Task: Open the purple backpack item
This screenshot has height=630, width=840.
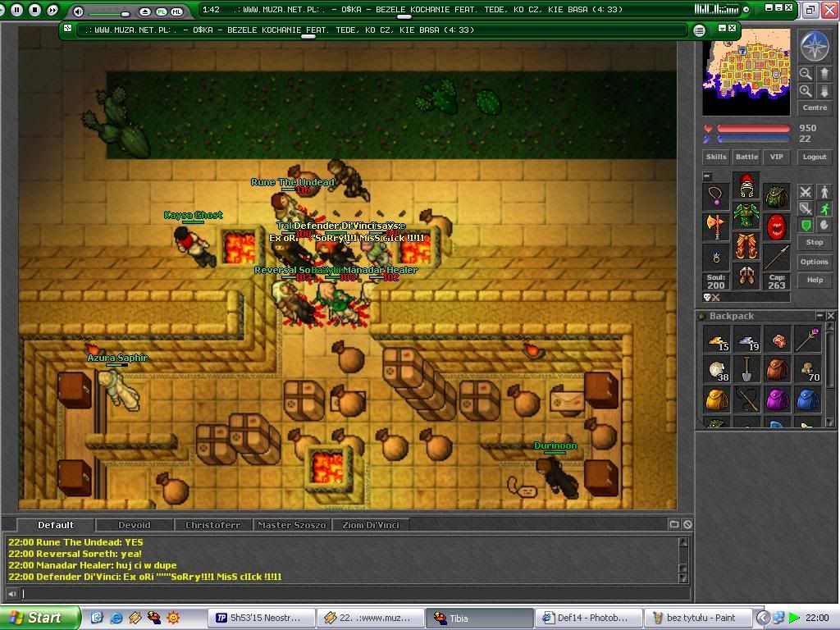Action: point(778,399)
